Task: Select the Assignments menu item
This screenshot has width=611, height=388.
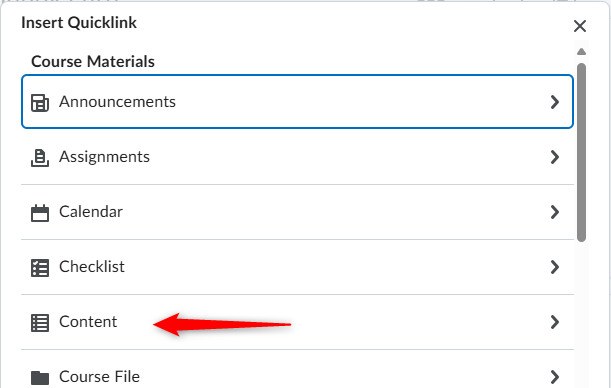Action: pos(297,157)
